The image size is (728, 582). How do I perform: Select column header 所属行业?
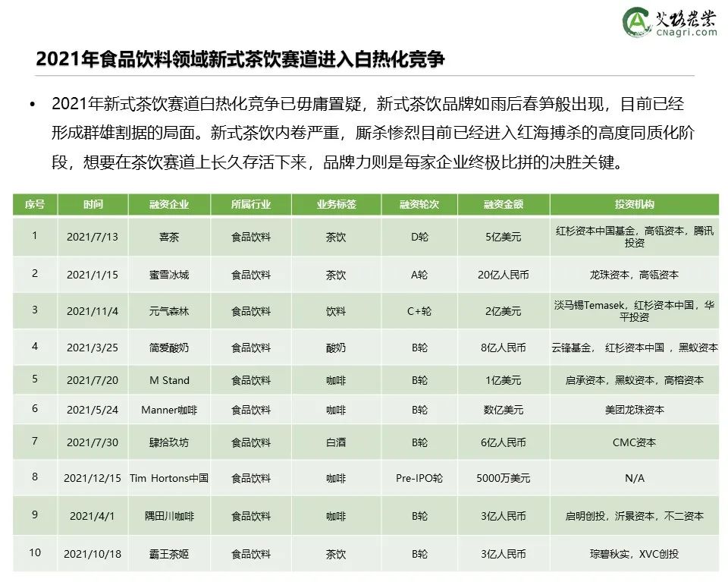pyautogui.click(x=251, y=204)
